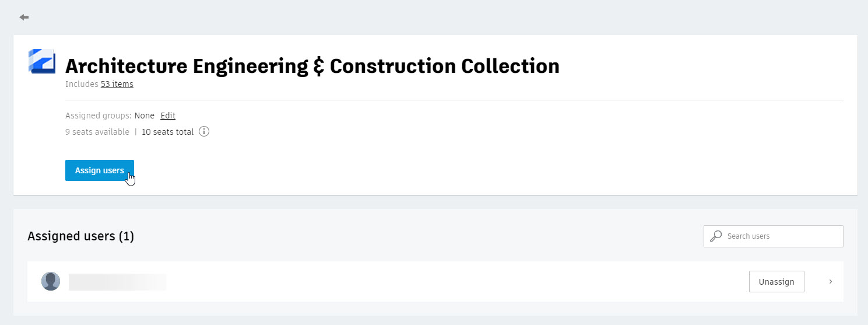The height and width of the screenshot is (325, 868).
Task: Unassign the listed user
Action: pyautogui.click(x=776, y=282)
